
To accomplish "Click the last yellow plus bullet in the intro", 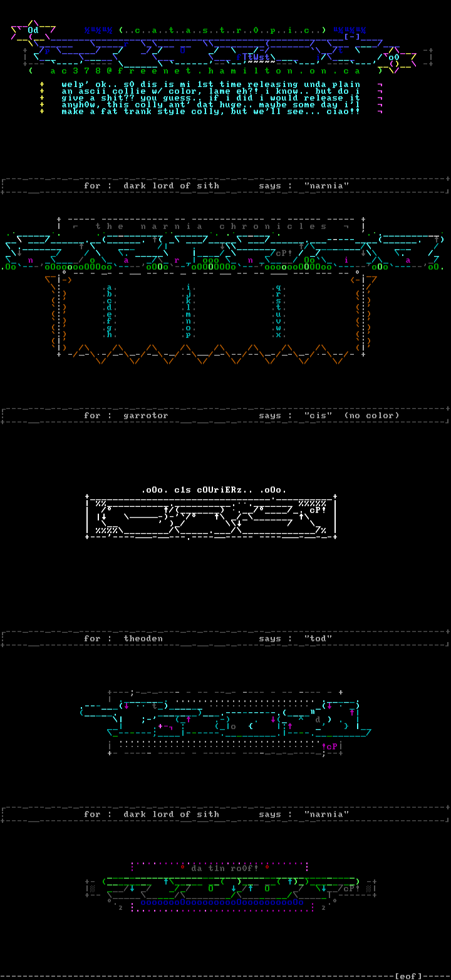I will tap(42, 111).
